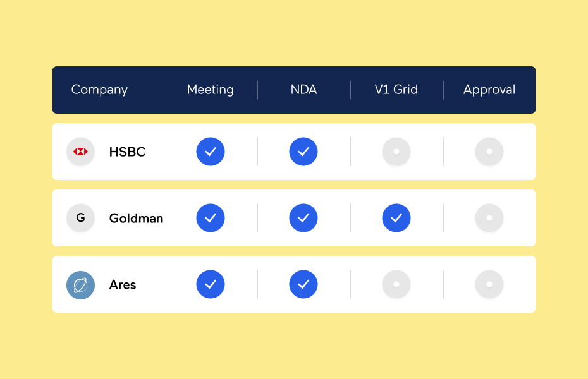Mark Ares Approval as complete
The width and height of the screenshot is (588, 379).
pyautogui.click(x=489, y=285)
